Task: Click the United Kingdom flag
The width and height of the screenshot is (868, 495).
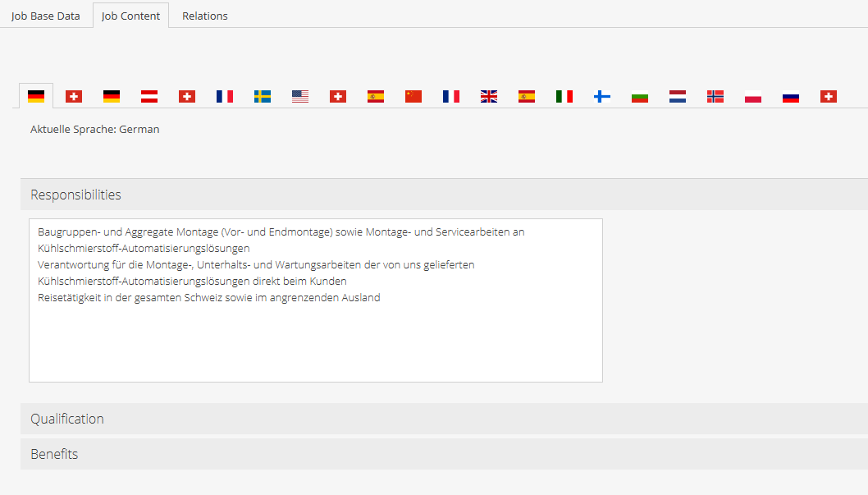Action: click(x=489, y=97)
